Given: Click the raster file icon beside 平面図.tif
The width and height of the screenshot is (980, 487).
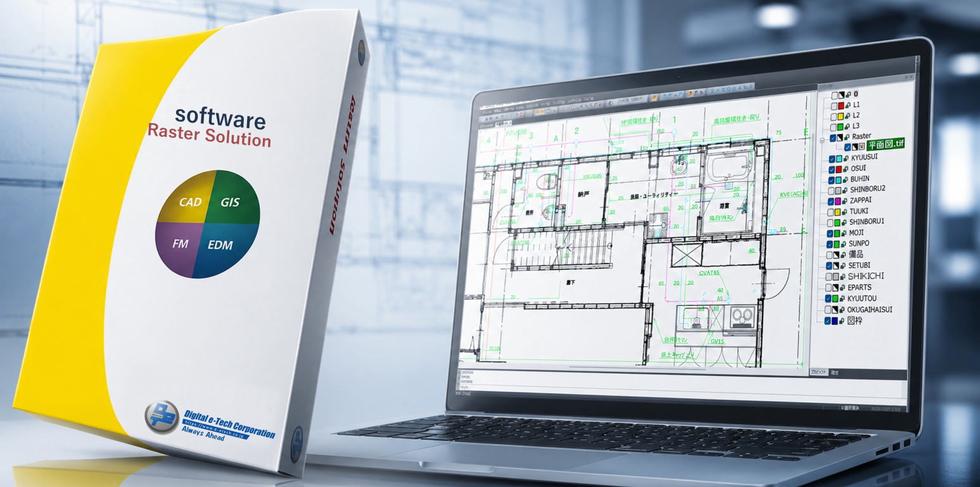Looking at the screenshot, I should click(863, 146).
